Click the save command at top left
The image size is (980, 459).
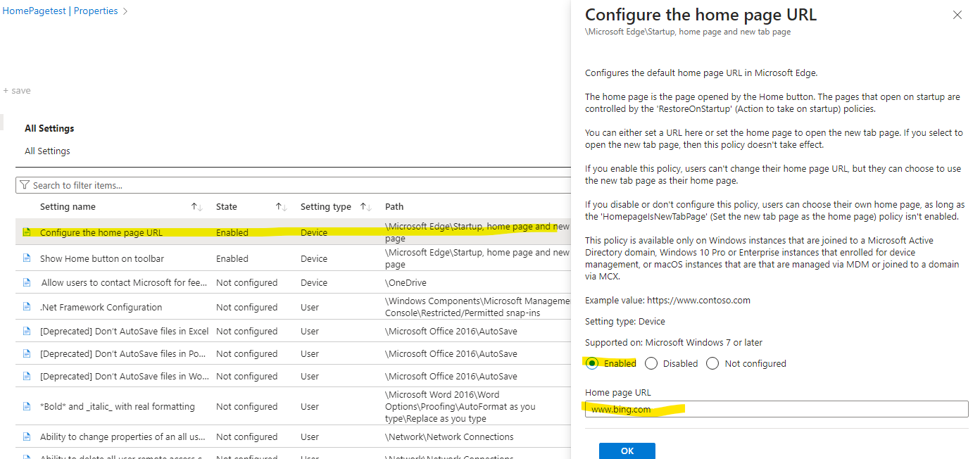coord(17,91)
